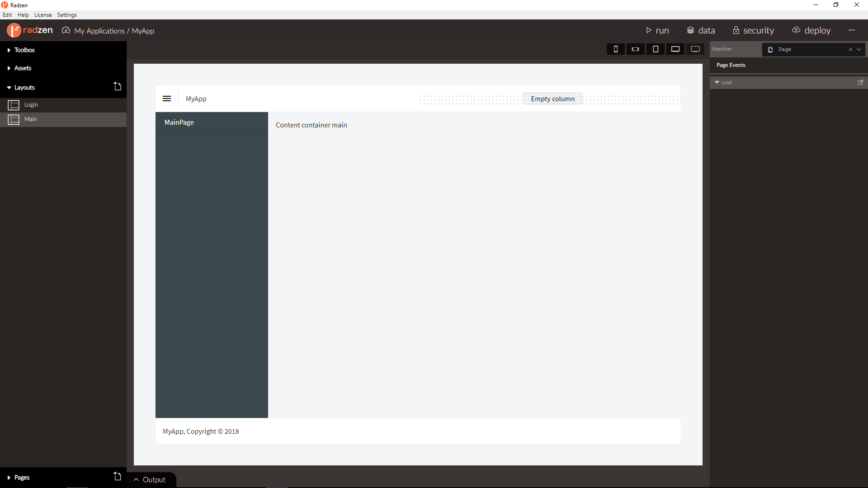Screen dimensions: 868x488
Task: Select the MyApp Copyright footer text
Action: pyautogui.click(x=201, y=432)
